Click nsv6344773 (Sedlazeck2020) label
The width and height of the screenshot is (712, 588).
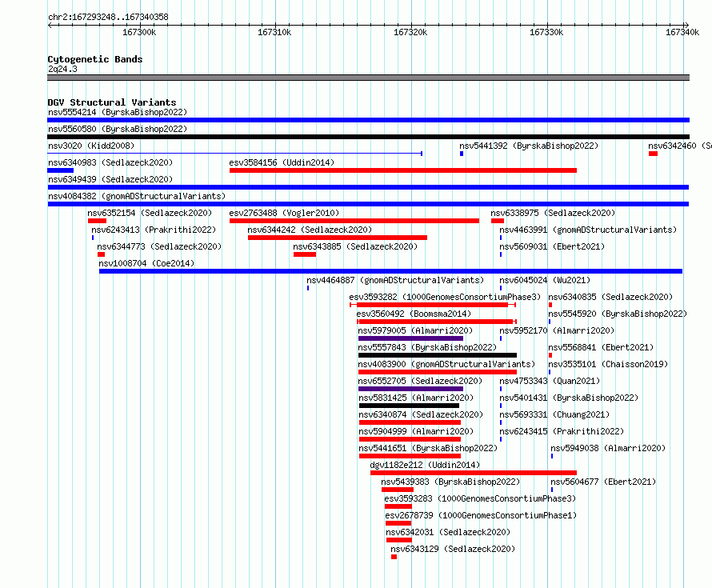pyautogui.click(x=159, y=246)
